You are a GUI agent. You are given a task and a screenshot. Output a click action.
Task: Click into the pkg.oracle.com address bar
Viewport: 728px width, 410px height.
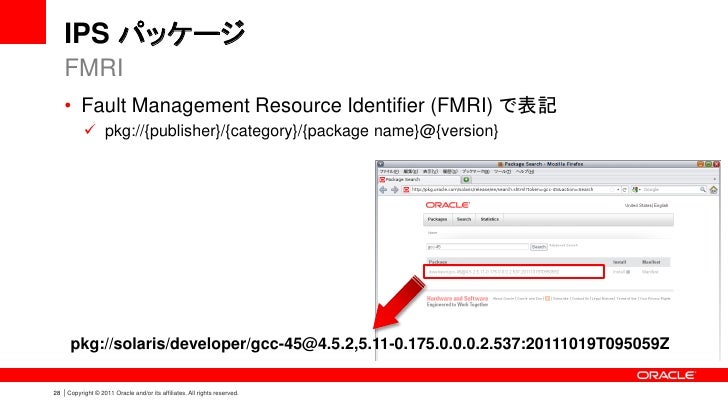[x=511, y=189]
